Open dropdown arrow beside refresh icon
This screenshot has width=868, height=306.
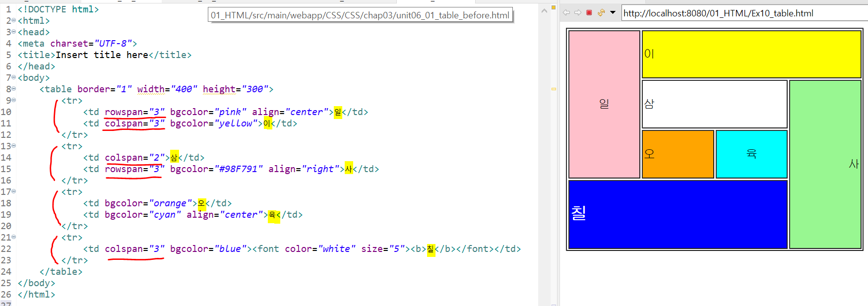click(613, 13)
